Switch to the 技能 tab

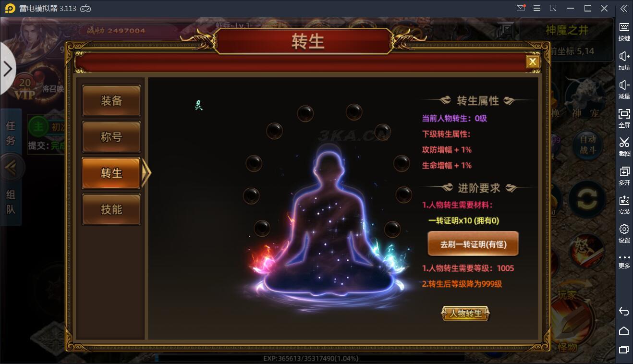click(x=111, y=209)
